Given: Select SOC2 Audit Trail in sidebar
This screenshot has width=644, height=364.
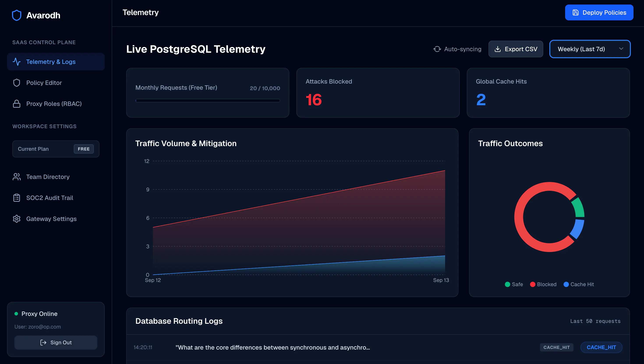Looking at the screenshot, I should click(56, 198).
